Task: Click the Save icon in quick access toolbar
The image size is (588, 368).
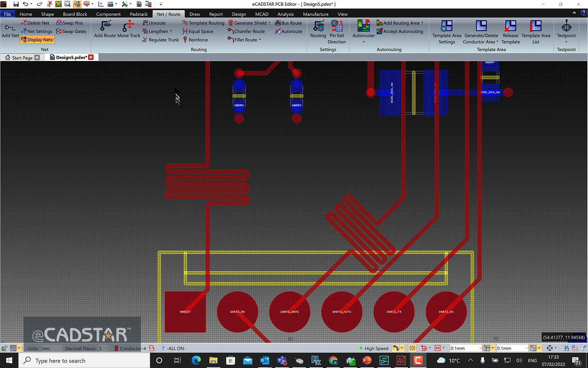Action: pos(16,4)
